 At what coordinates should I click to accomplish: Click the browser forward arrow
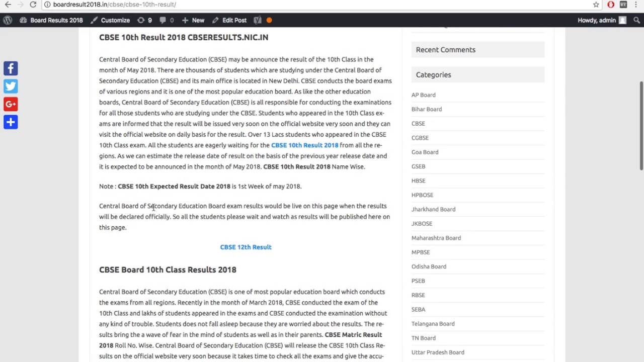point(21,5)
